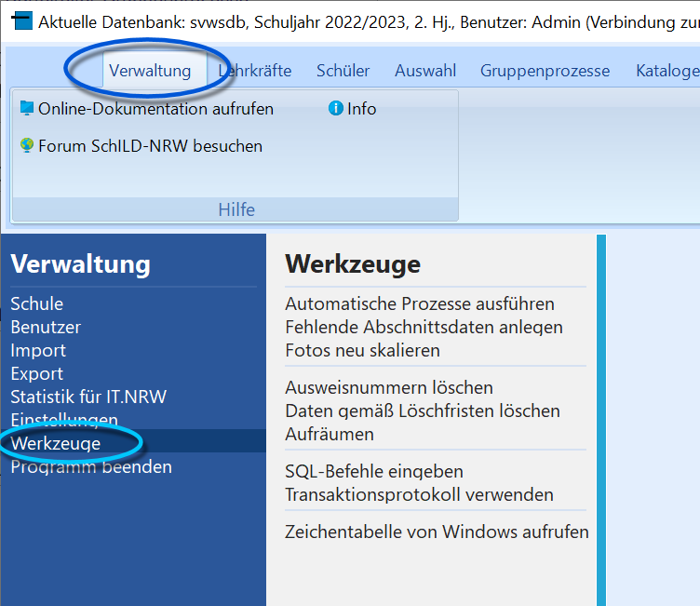The image size is (700, 606).
Task: Select Schule in Verwaltung menu
Action: pyautogui.click(x=37, y=303)
